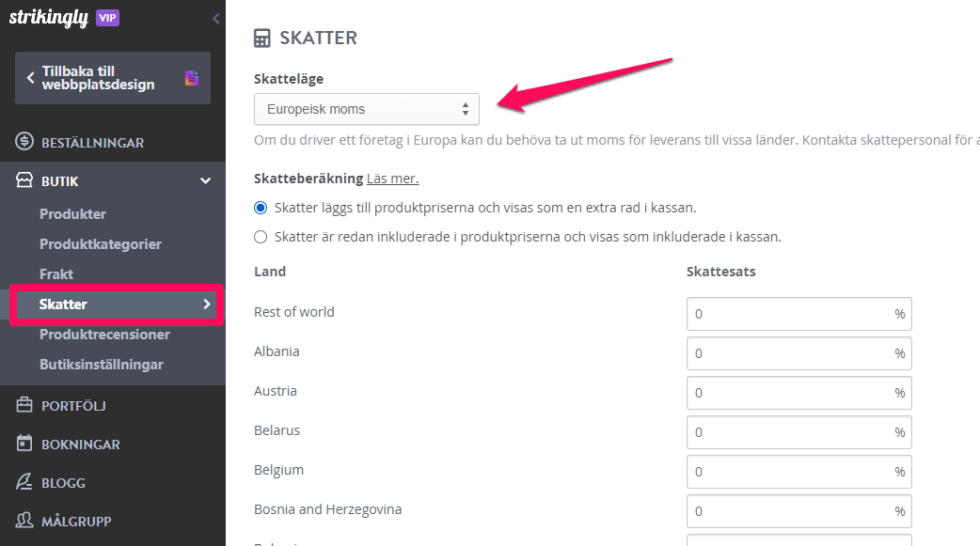Image resolution: width=980 pixels, height=546 pixels.
Task: Click the Läs mer link
Action: click(x=392, y=179)
